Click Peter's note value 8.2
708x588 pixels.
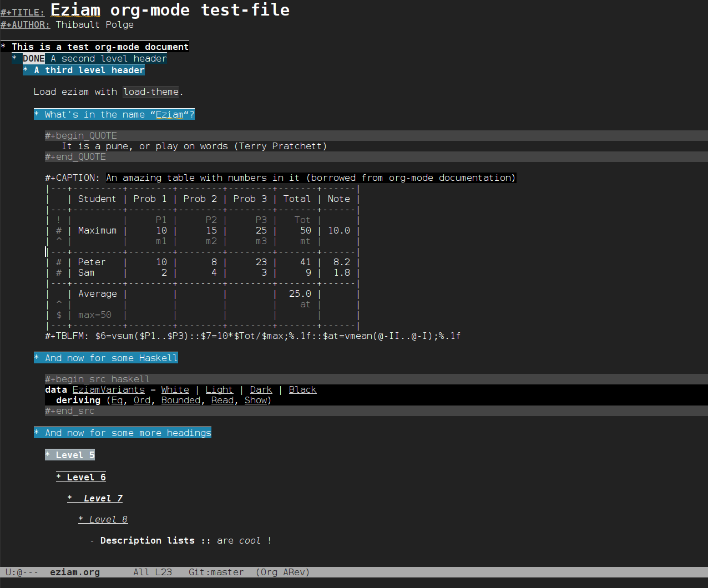[x=341, y=262]
